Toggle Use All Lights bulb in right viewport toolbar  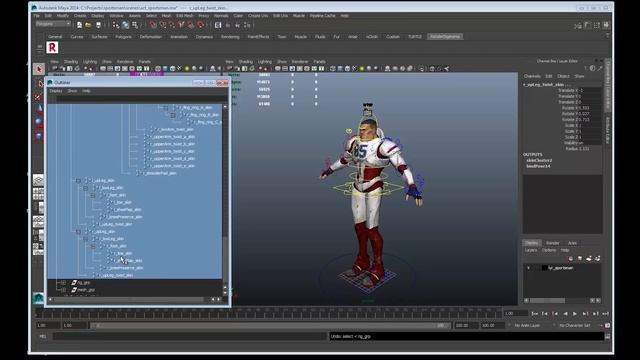click(362, 69)
